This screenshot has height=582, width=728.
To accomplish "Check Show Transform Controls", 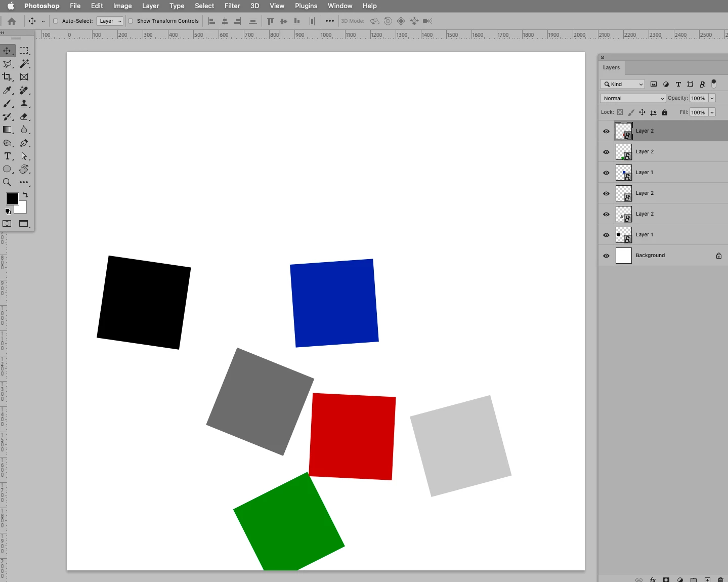I will (131, 21).
